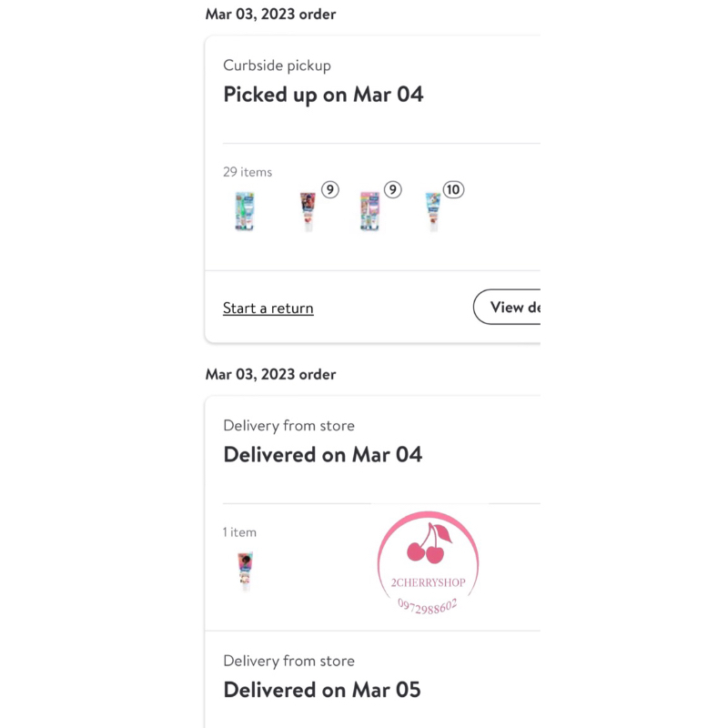Click the 2CHERRYSHOP watermark text

click(428, 582)
